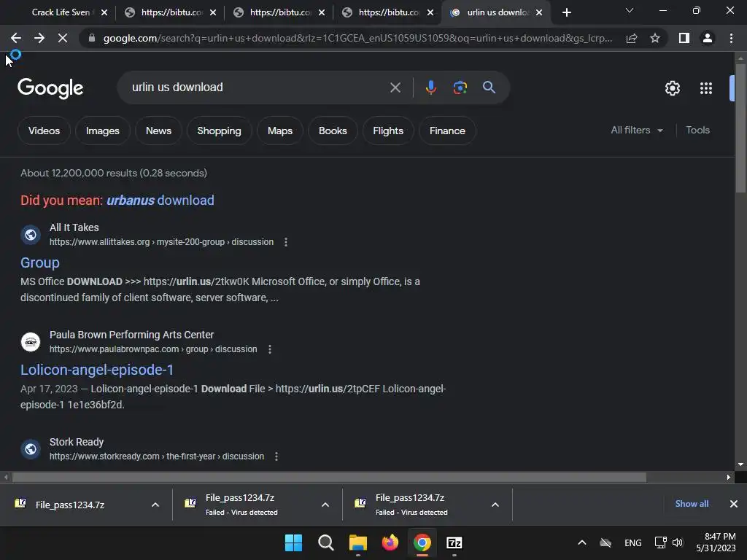Screen dimensions: 747x560
Task: Open the Windows Start menu
Action: (x=293, y=542)
